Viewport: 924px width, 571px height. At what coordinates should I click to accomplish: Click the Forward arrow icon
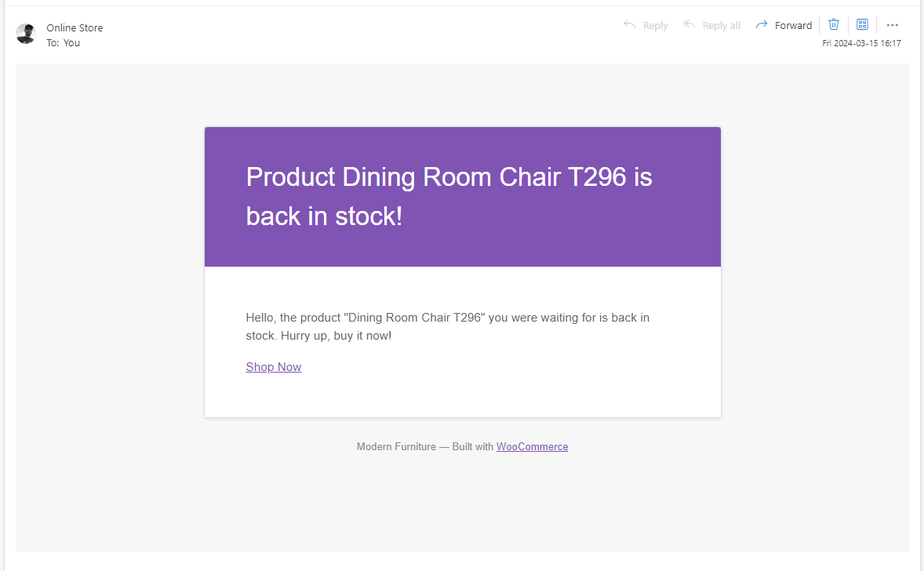click(762, 25)
